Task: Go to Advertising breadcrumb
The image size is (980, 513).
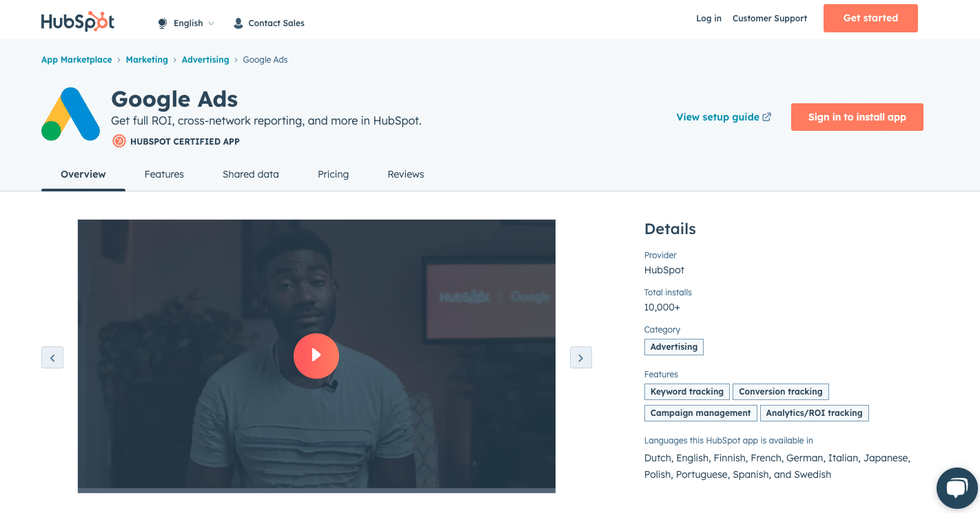Action: [205, 60]
